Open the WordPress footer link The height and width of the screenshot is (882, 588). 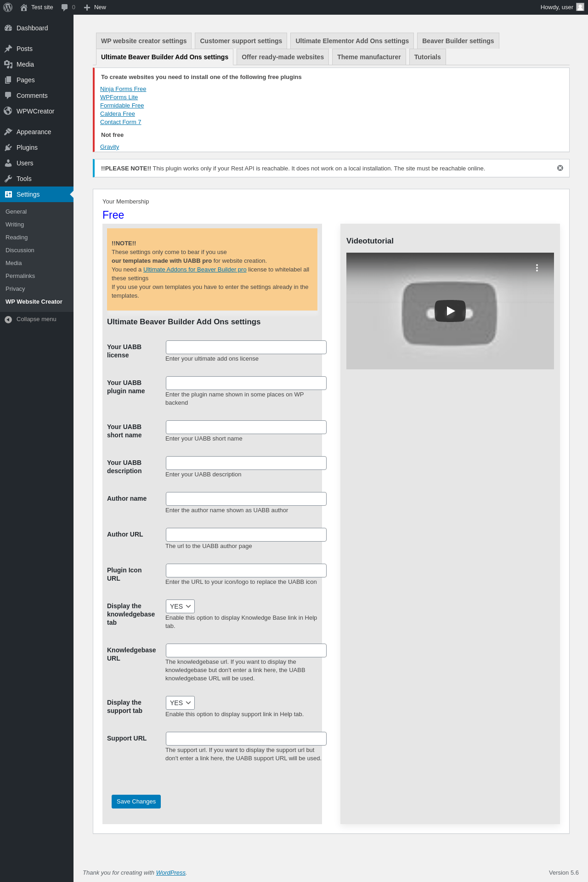[171, 873]
